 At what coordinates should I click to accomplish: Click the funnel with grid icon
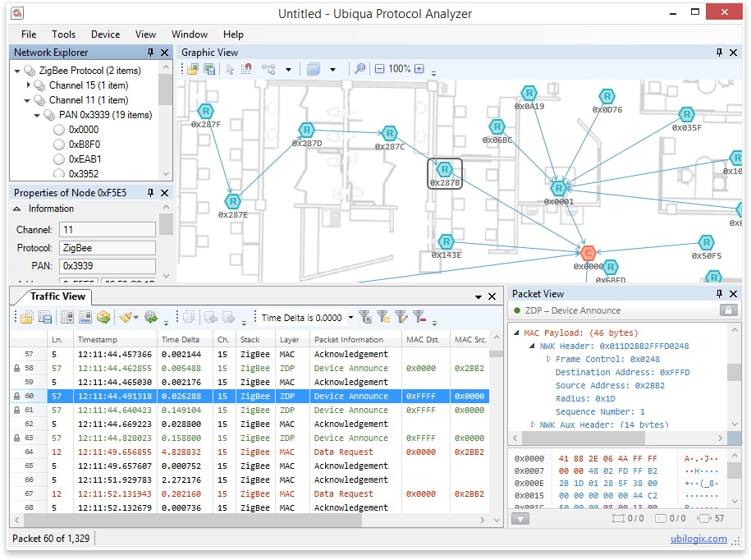(383, 317)
